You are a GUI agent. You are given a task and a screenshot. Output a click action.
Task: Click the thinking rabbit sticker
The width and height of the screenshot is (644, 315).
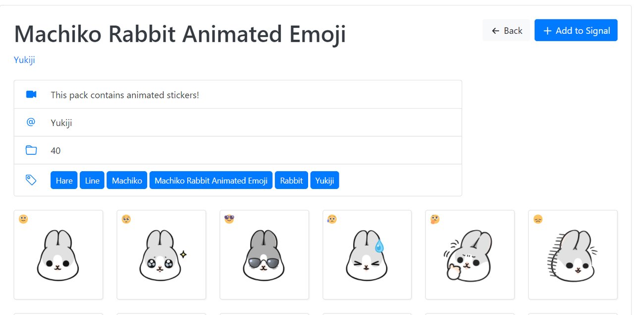click(470, 255)
